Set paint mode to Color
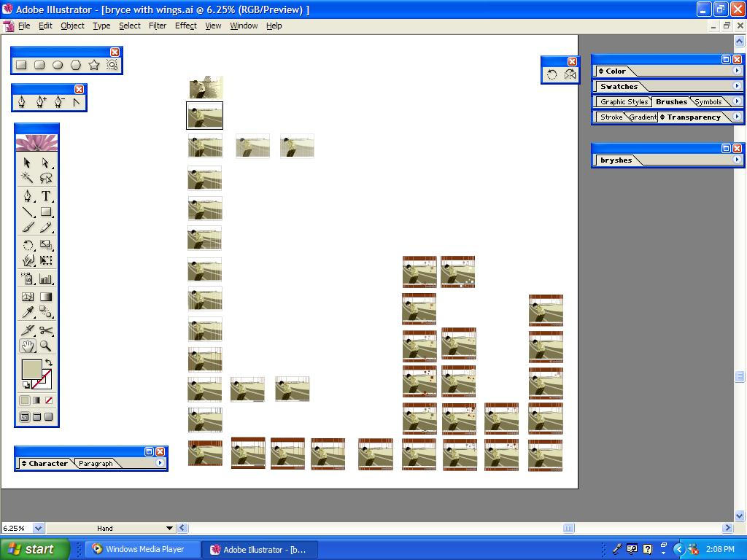Screen dimensions: 747x560 point(25,400)
